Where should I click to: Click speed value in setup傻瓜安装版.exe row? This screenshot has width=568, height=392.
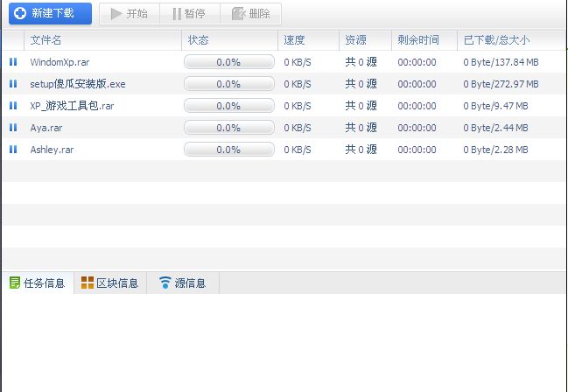pyautogui.click(x=298, y=84)
